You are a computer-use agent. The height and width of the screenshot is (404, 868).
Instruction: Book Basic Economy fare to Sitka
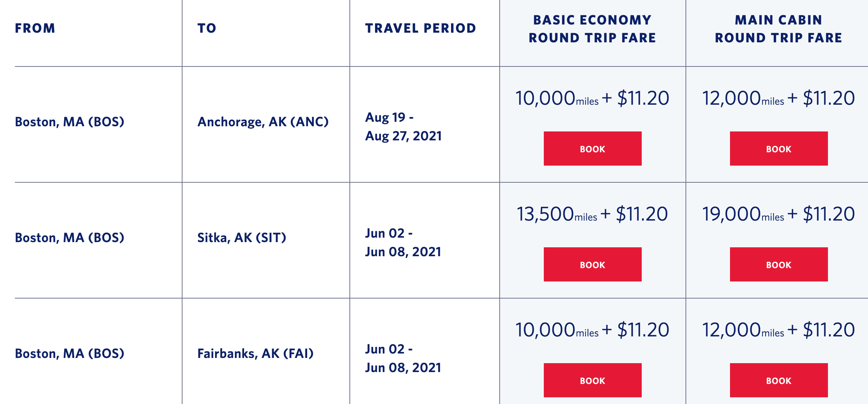tap(592, 264)
